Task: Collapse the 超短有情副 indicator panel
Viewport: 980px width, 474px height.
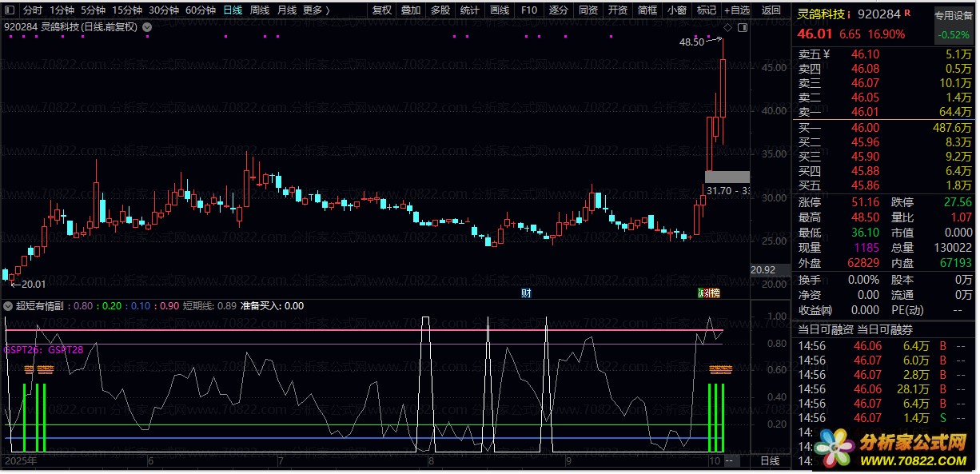Action: tap(9, 305)
